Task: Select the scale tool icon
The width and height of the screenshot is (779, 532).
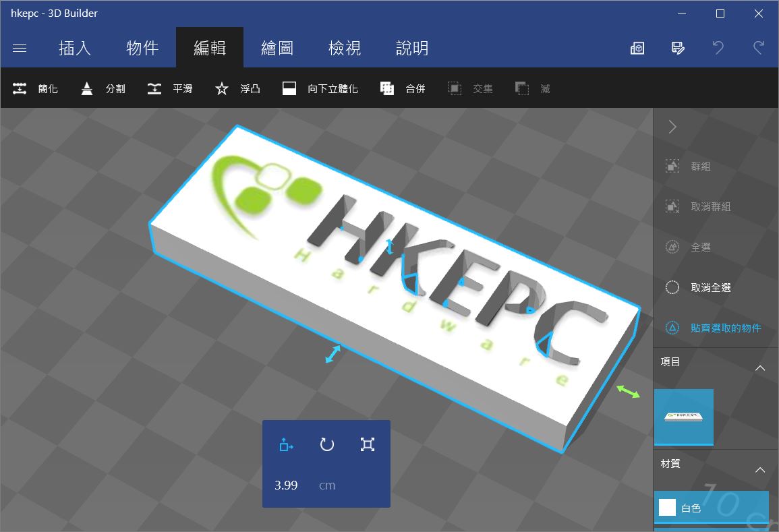Action: [x=368, y=444]
